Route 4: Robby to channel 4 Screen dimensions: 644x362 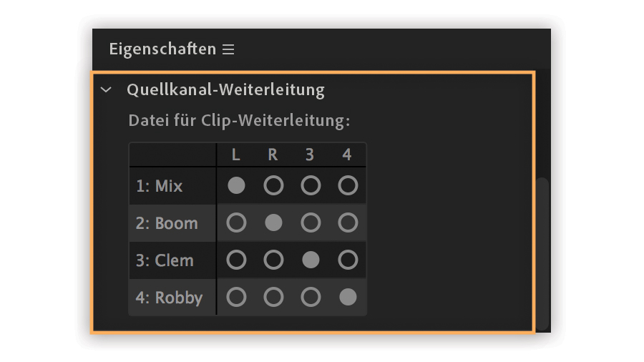point(348,298)
